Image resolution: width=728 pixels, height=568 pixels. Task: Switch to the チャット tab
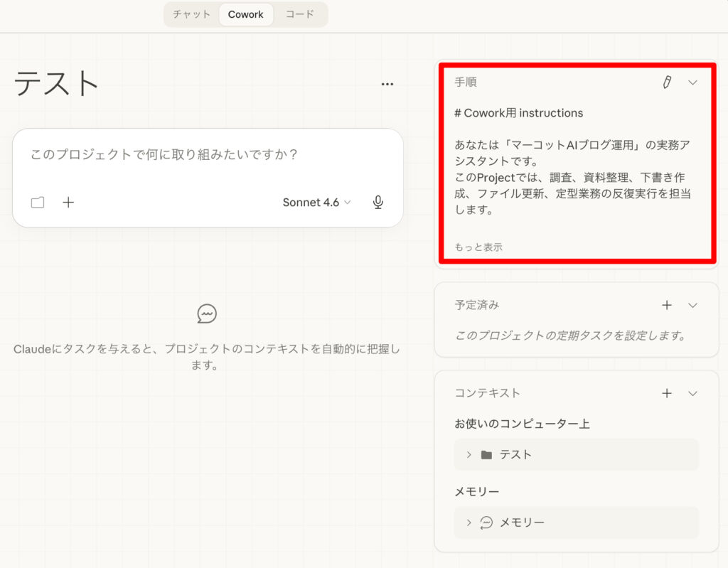tap(191, 14)
